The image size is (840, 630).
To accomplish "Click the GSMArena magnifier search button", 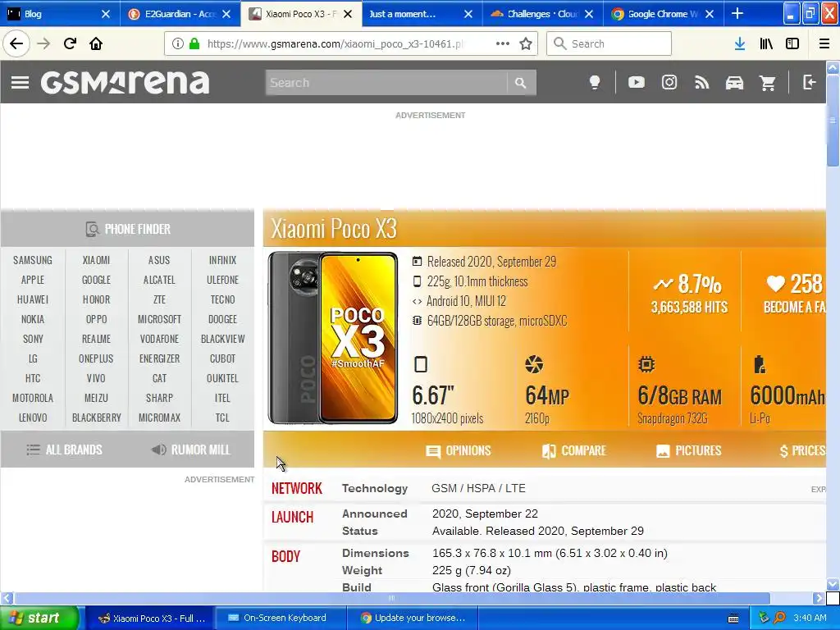I will 521,83.
